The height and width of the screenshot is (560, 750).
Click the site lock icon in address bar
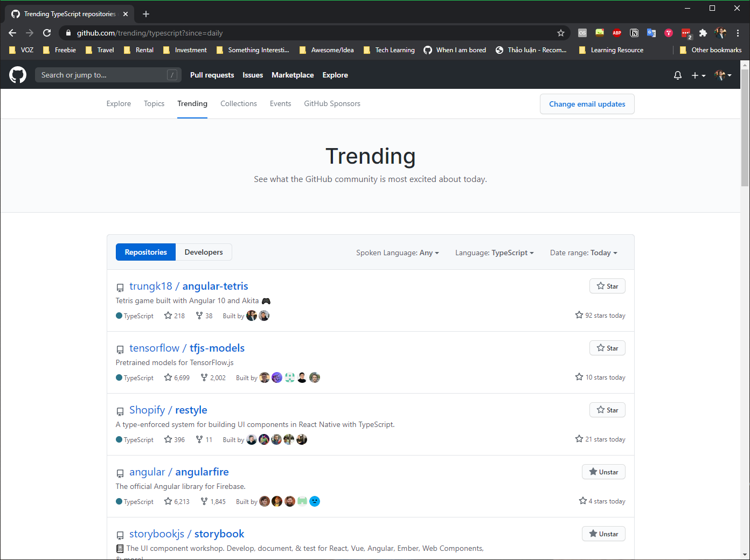pos(68,33)
